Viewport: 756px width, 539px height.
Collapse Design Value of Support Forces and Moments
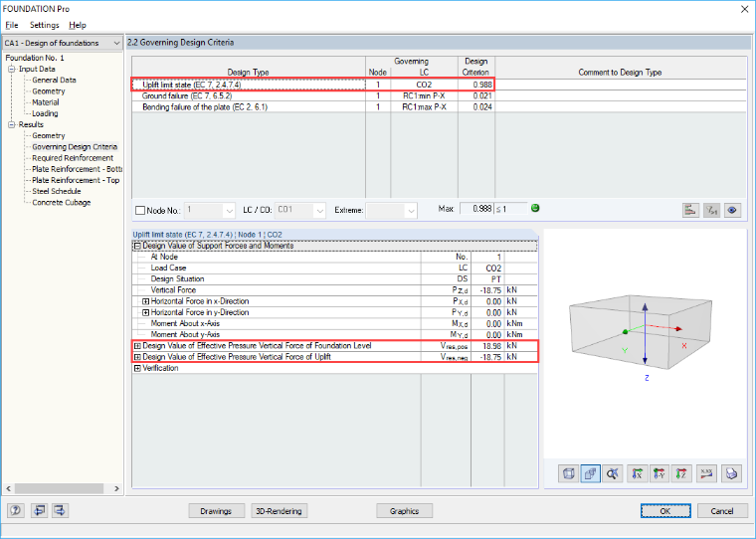[x=137, y=246]
